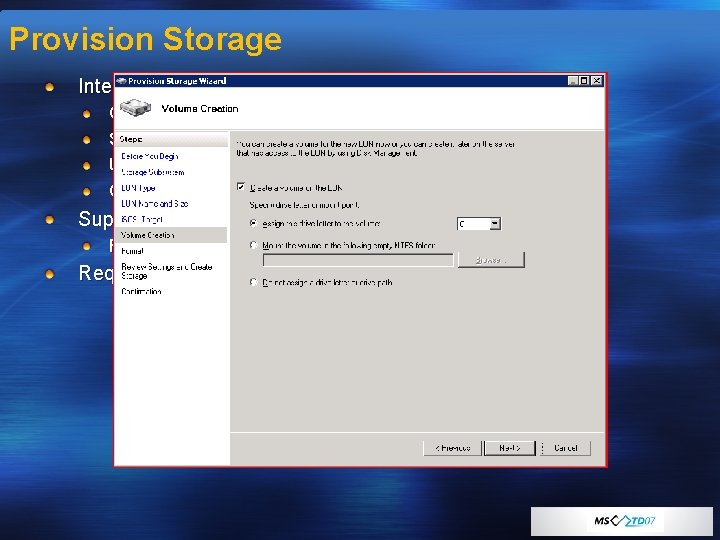Open the 'Before You Begin' step
Image resolution: width=720 pixels, height=540 pixels.
[x=149, y=156]
